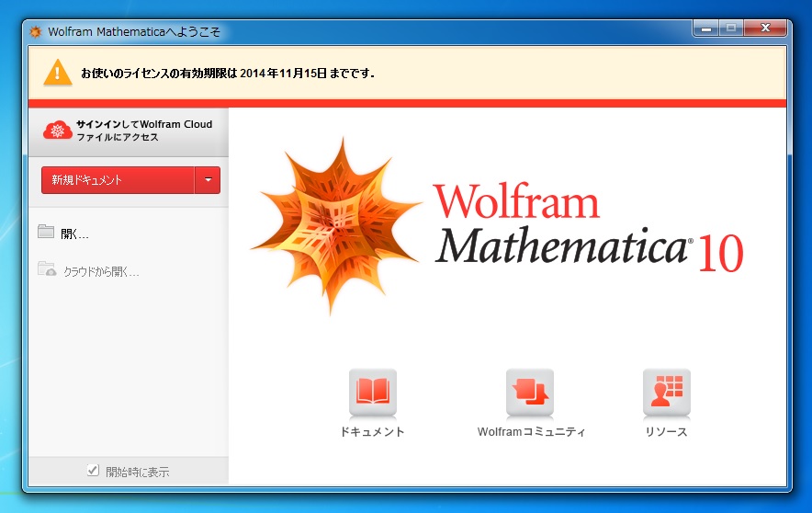Click the 開始時に表示 label
The image size is (812, 513).
137,472
